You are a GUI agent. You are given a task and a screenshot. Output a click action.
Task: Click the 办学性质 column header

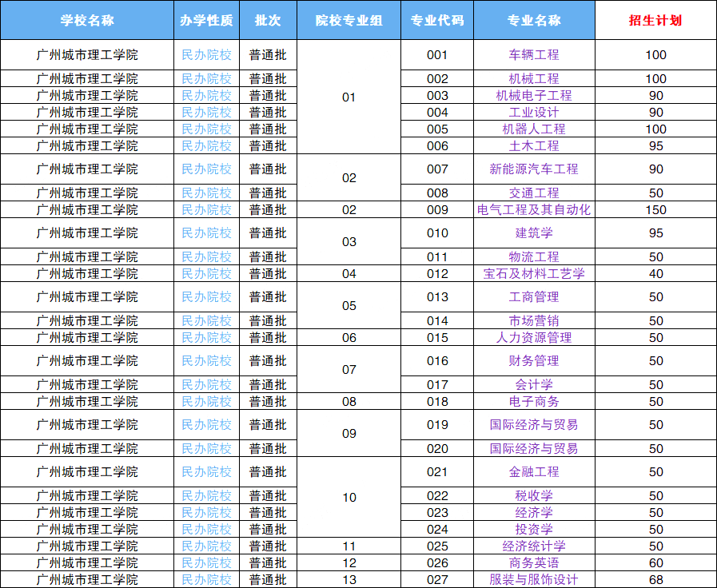206,20
